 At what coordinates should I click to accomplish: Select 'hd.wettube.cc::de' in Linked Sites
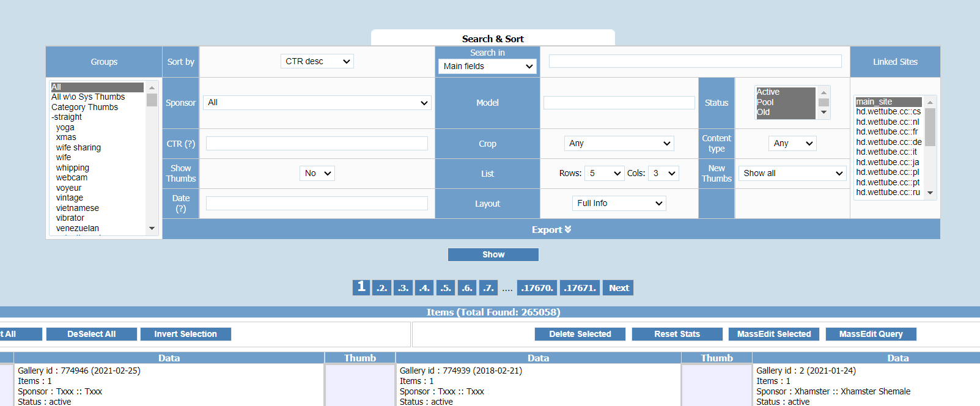pos(889,142)
